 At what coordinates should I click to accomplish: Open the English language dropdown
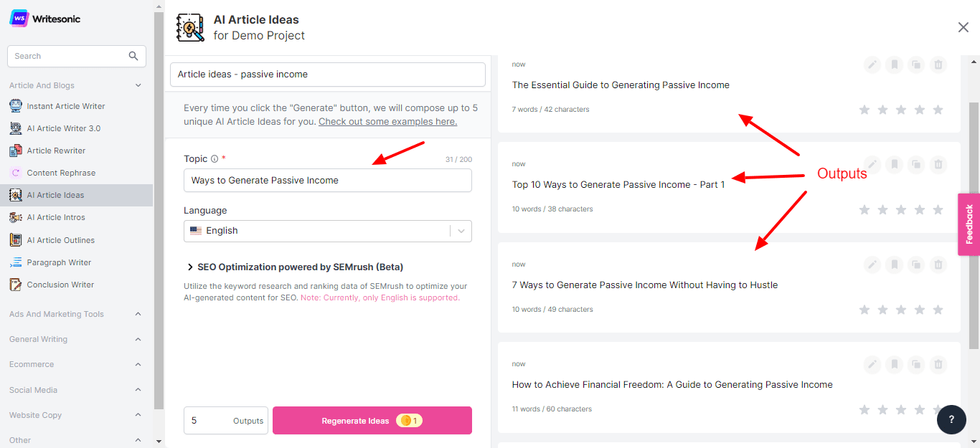[x=327, y=231]
